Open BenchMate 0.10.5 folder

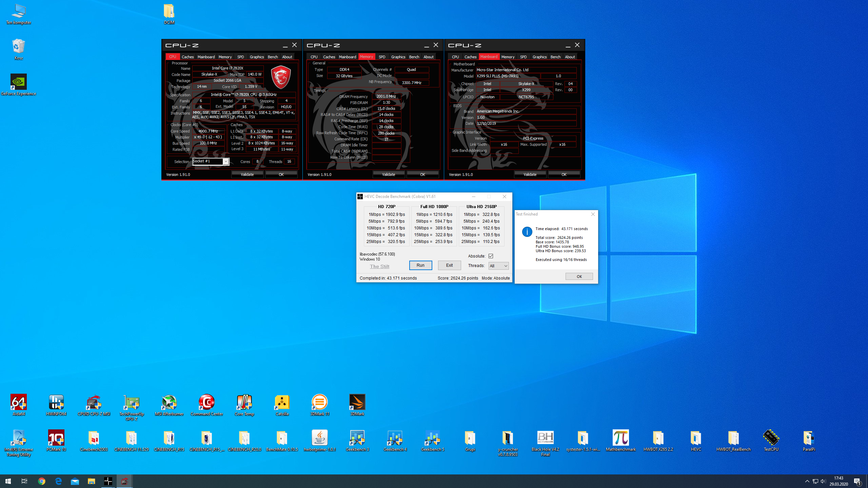click(282, 441)
